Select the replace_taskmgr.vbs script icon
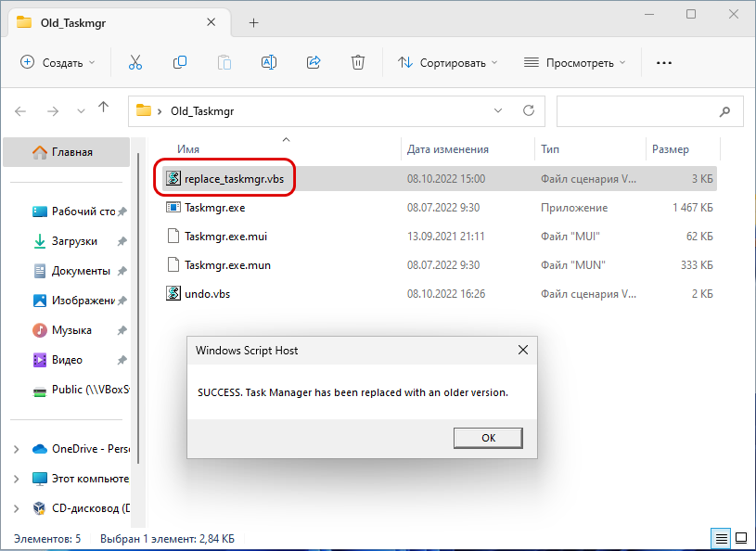This screenshot has height=551, width=756. pos(173,178)
